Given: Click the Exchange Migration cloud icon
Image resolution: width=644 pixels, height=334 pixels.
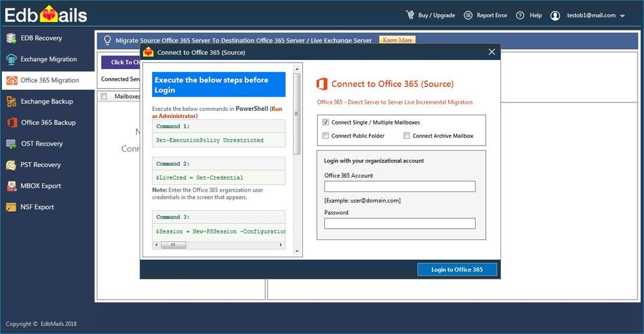Looking at the screenshot, I should tap(12, 59).
